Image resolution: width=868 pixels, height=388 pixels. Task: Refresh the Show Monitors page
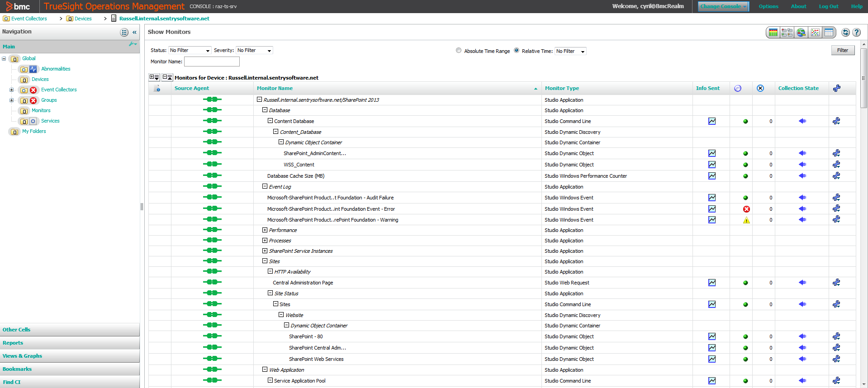pos(845,33)
